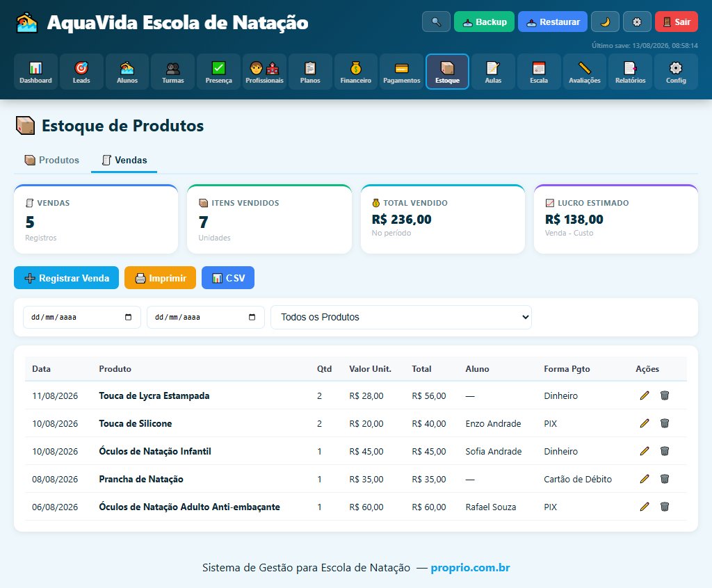Click the AquaVida logo icon

point(27,23)
